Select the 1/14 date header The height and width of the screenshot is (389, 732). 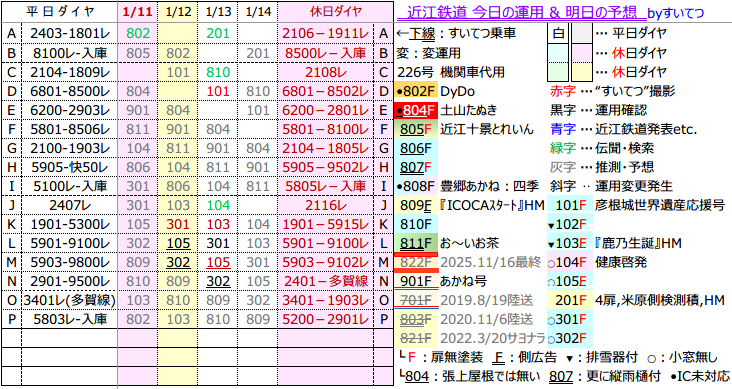pos(258,12)
